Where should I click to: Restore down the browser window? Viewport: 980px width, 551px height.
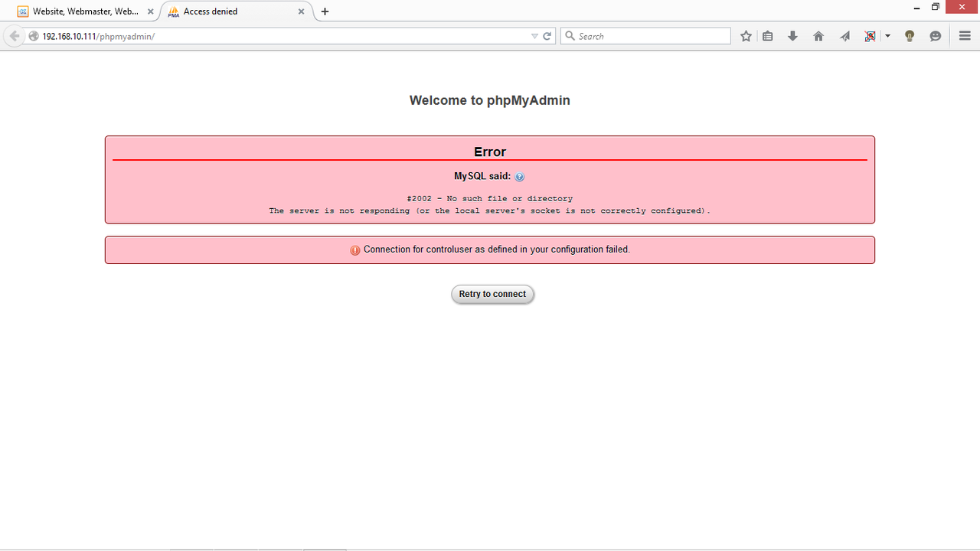[936, 7]
